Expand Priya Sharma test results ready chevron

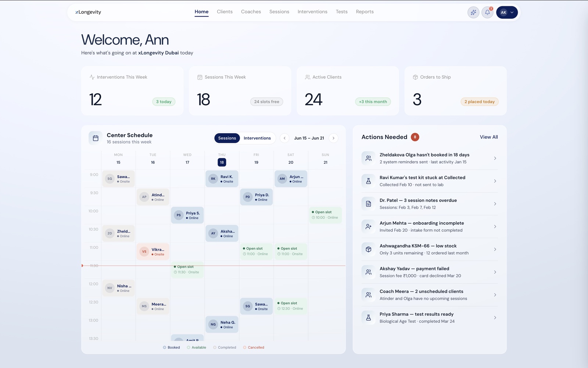click(x=495, y=318)
